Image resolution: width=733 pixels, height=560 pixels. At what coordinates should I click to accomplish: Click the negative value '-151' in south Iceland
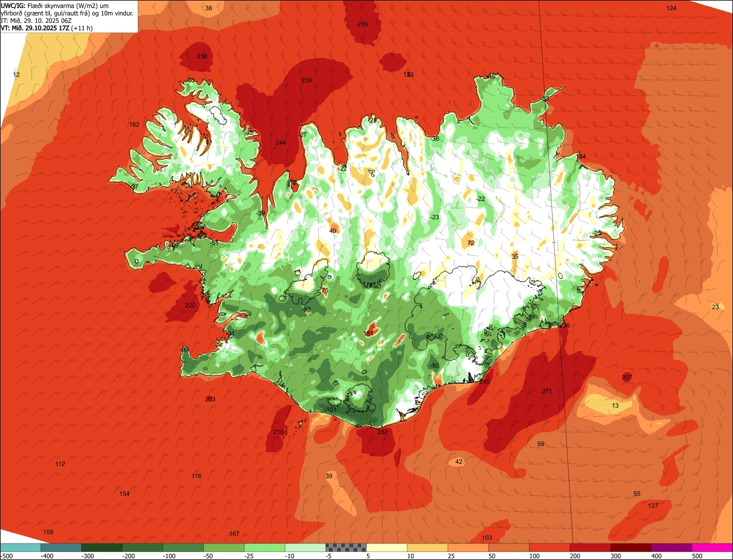click(x=331, y=409)
